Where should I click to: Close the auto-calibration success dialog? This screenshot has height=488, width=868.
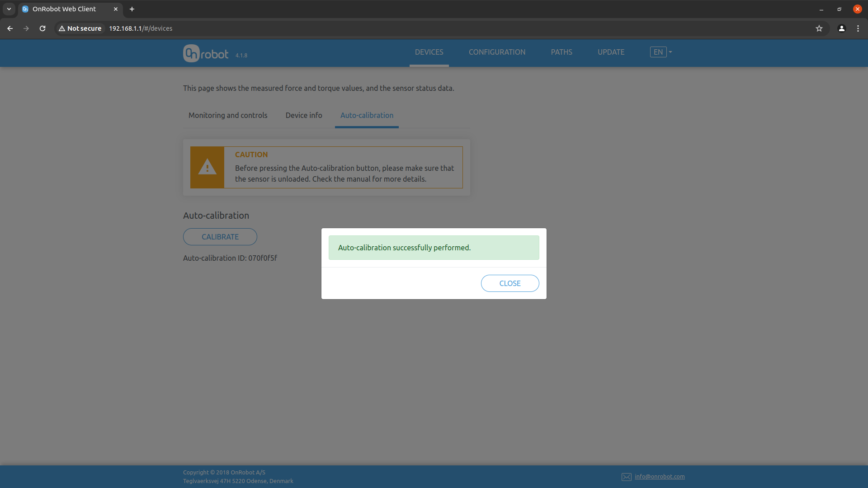pos(510,283)
